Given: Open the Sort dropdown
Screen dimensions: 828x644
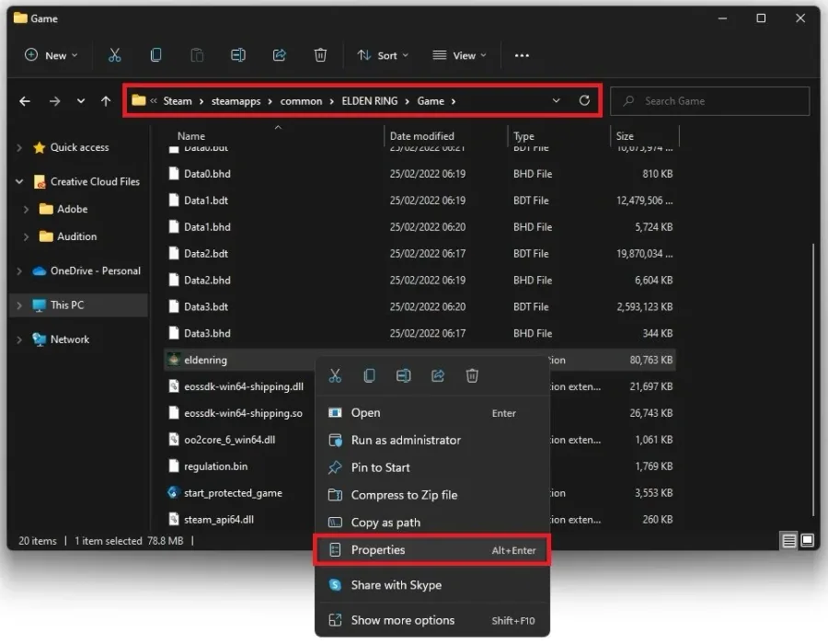Looking at the screenshot, I should [x=383, y=55].
